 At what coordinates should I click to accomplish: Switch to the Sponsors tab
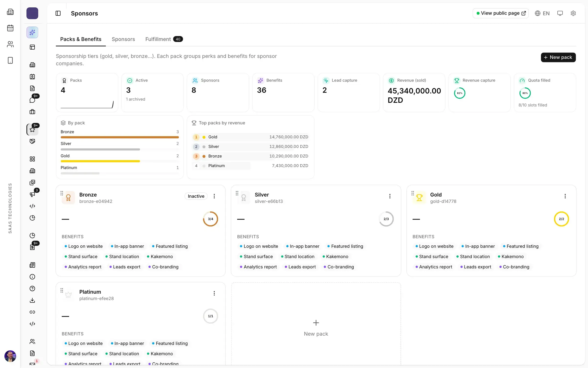[123, 39]
